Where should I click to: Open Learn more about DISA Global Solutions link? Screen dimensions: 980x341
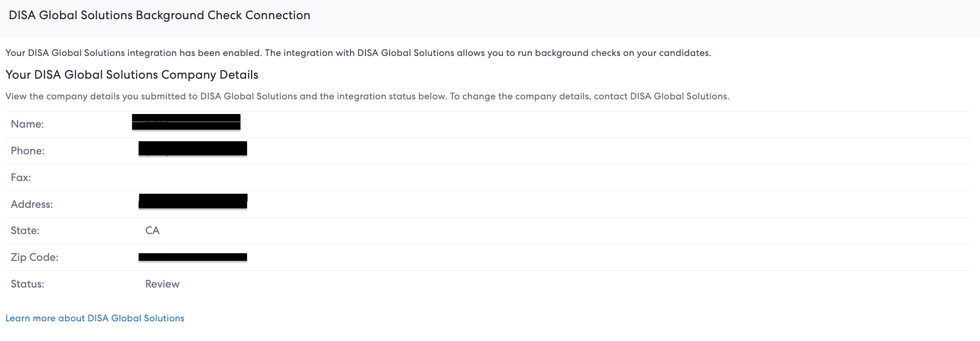pyautogui.click(x=95, y=318)
